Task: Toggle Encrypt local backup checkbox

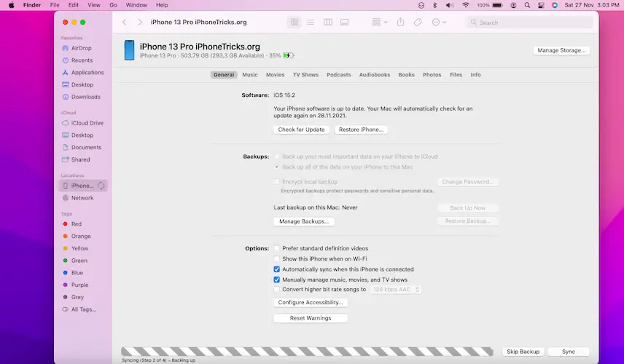Action: point(276,181)
